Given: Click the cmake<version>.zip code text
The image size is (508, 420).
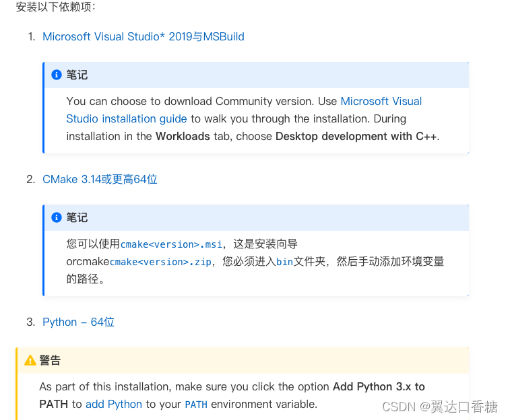Looking at the screenshot, I should pos(160,262).
